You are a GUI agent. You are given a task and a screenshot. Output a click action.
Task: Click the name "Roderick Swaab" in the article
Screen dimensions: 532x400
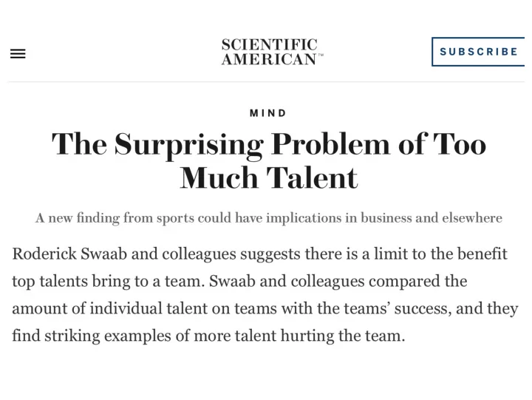click(x=69, y=254)
